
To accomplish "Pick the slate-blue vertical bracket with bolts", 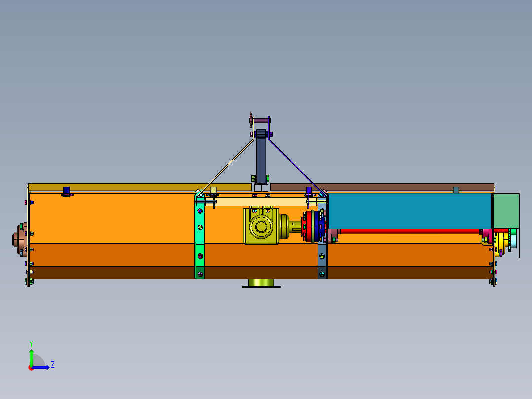I will click(322, 238).
